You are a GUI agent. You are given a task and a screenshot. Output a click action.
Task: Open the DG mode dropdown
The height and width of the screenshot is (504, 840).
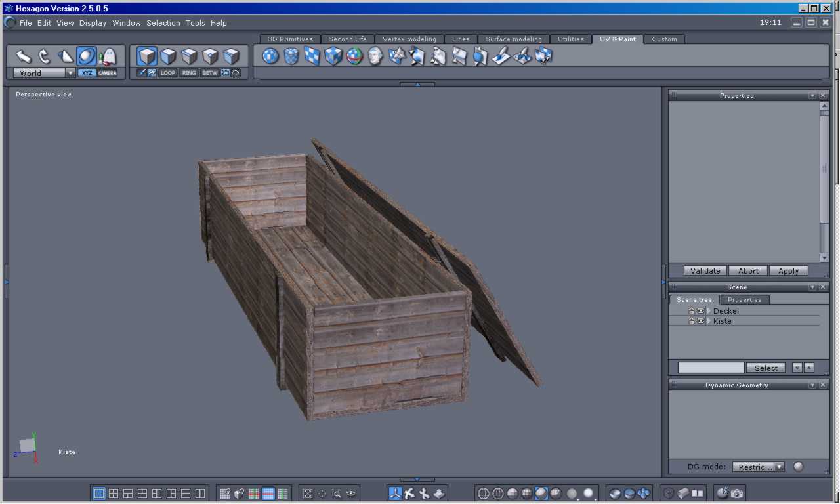click(779, 467)
